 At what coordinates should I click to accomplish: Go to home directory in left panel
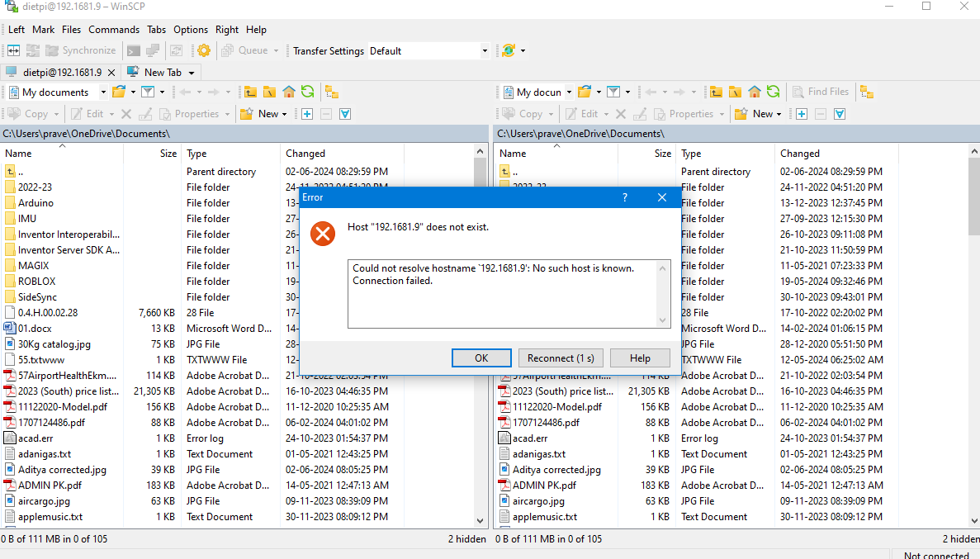coord(289,92)
